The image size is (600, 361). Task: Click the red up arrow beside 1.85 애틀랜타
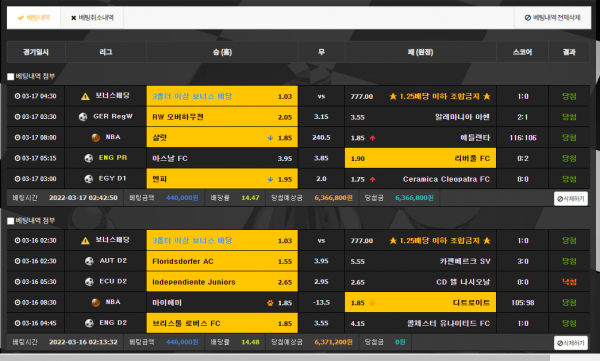point(372,138)
